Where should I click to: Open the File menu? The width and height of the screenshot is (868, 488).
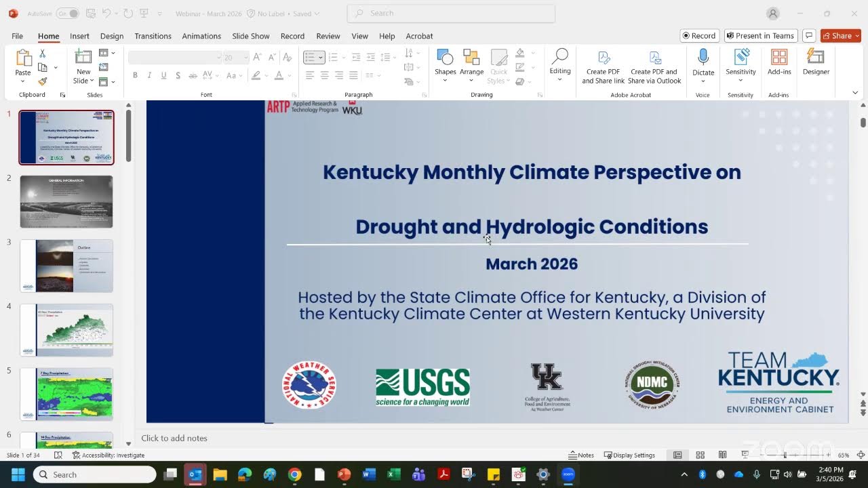tap(17, 36)
